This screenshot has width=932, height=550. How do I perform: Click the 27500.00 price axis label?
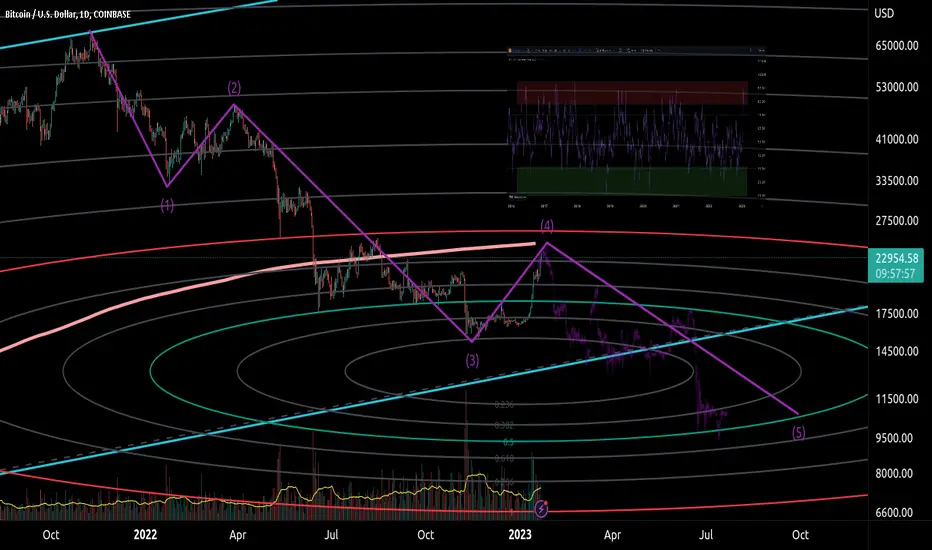(x=897, y=221)
